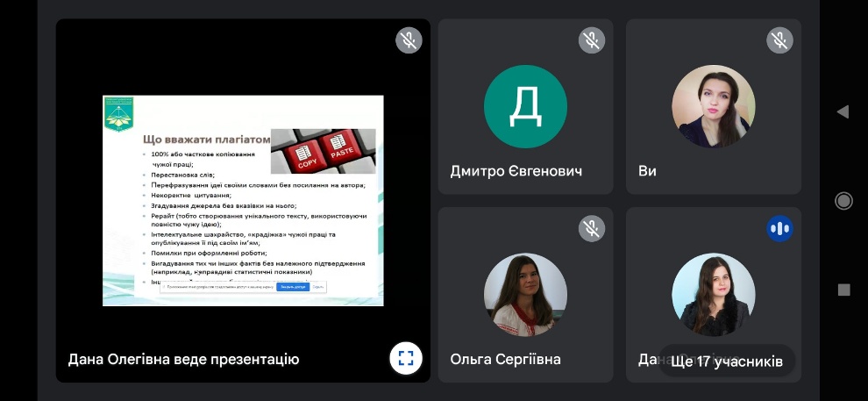The width and height of the screenshot is (868, 401).
Task: Open the shared presentation slide
Action: pos(243,200)
